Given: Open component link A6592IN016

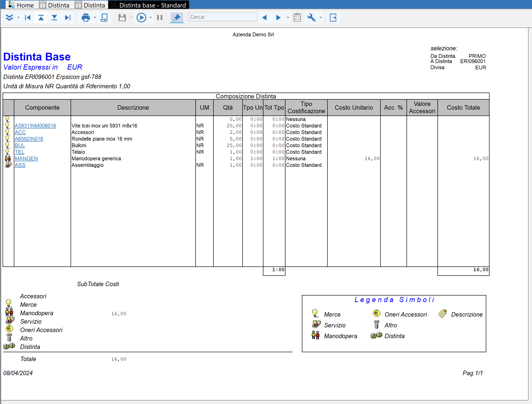Looking at the screenshot, I should point(29,139).
